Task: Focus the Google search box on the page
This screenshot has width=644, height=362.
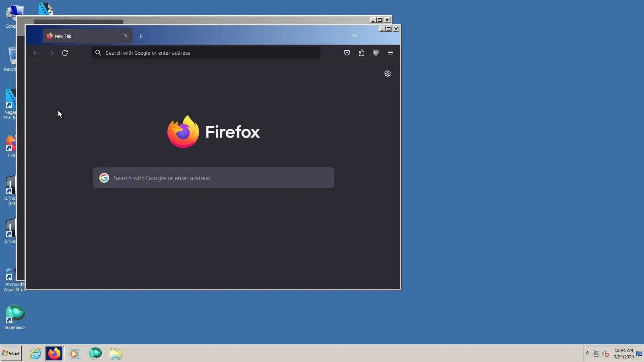Action: [x=213, y=178]
